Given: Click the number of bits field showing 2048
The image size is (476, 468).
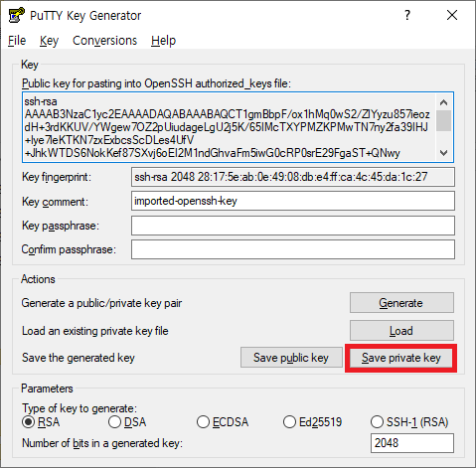Looking at the screenshot, I should 412,443.
